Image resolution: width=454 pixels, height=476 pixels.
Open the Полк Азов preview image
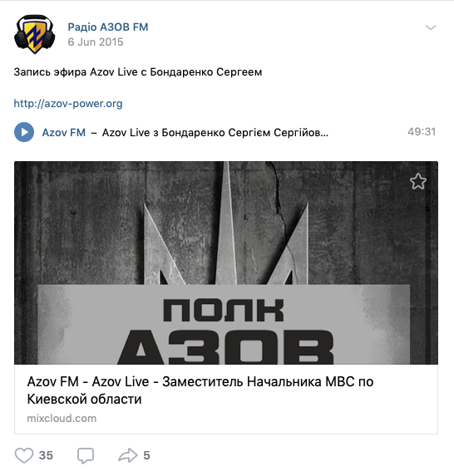click(226, 263)
